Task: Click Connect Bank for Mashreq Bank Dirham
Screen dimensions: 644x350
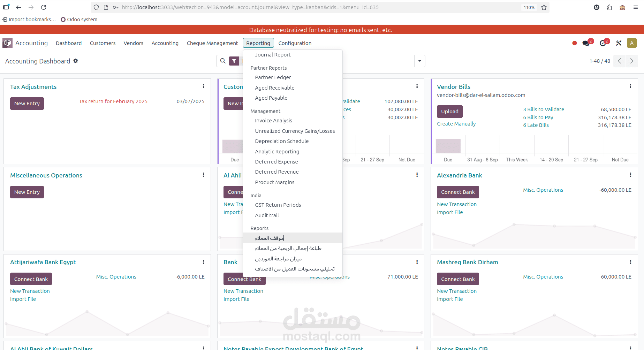Action: 458,279
